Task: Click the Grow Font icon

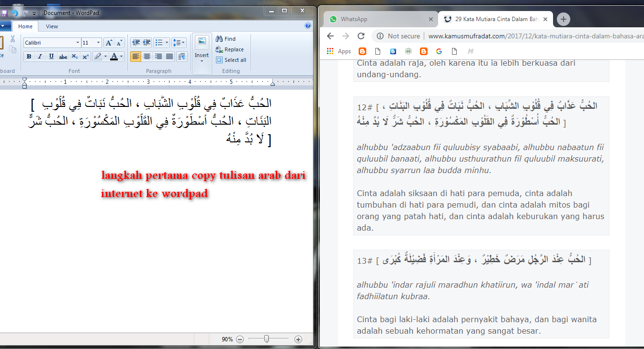Action: [x=109, y=43]
